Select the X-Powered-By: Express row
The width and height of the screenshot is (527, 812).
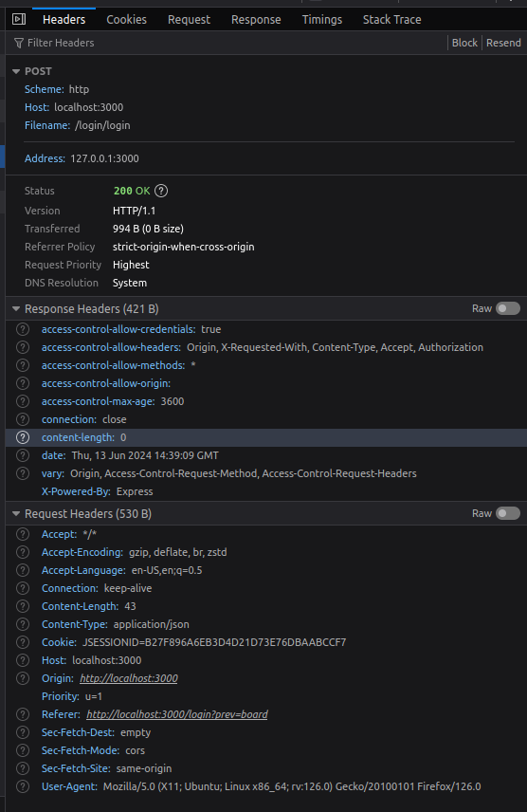pos(266,491)
